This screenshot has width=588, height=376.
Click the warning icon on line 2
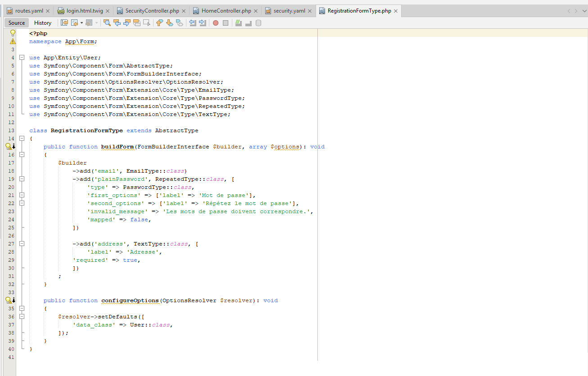tap(13, 41)
